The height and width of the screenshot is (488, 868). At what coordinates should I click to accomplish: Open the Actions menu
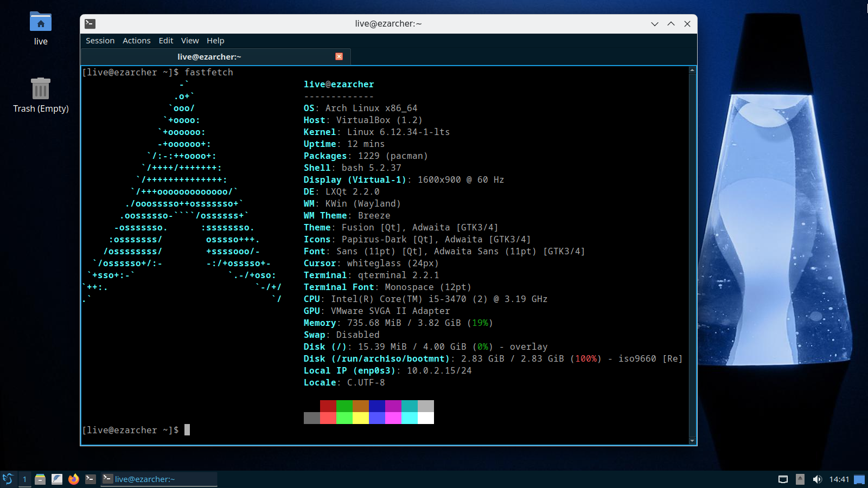[x=136, y=41]
